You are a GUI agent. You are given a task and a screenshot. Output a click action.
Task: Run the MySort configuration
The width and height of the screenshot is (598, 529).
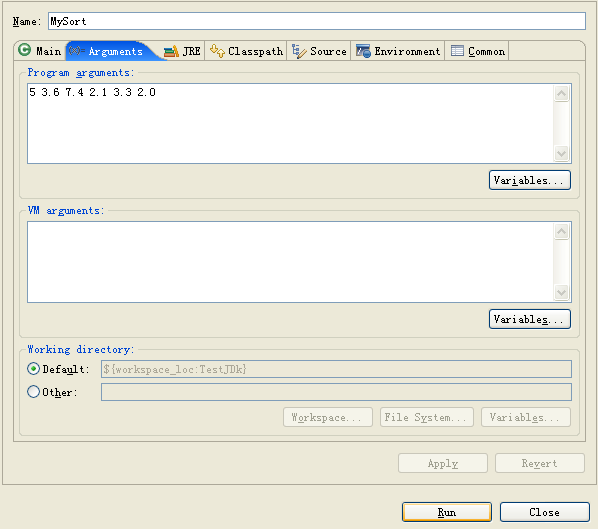click(x=447, y=512)
